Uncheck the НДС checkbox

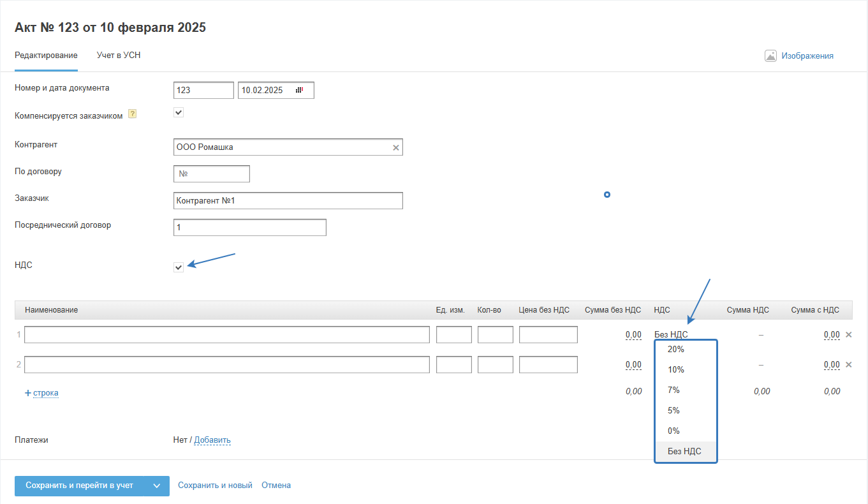[179, 267]
